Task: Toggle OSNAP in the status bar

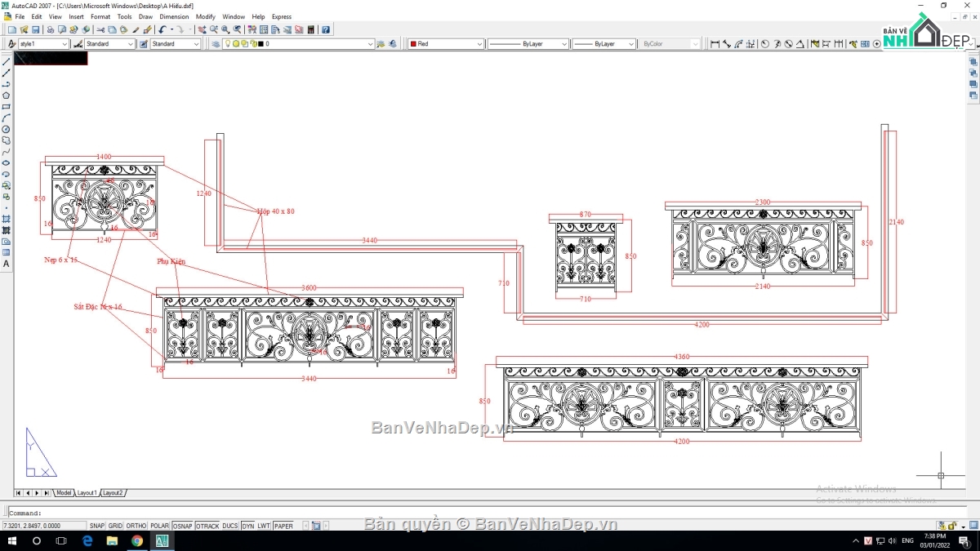Action: pyautogui.click(x=182, y=526)
